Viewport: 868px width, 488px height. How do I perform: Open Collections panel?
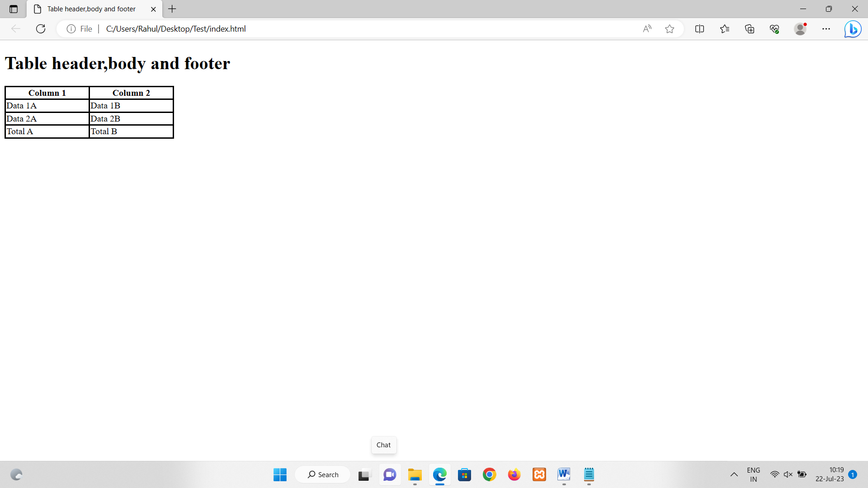tap(750, 29)
